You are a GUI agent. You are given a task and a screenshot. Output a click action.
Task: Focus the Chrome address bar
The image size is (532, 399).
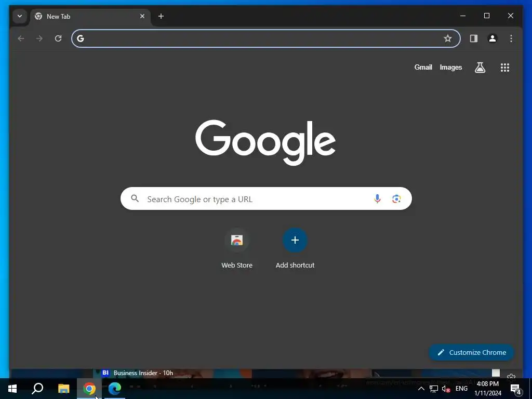point(265,38)
